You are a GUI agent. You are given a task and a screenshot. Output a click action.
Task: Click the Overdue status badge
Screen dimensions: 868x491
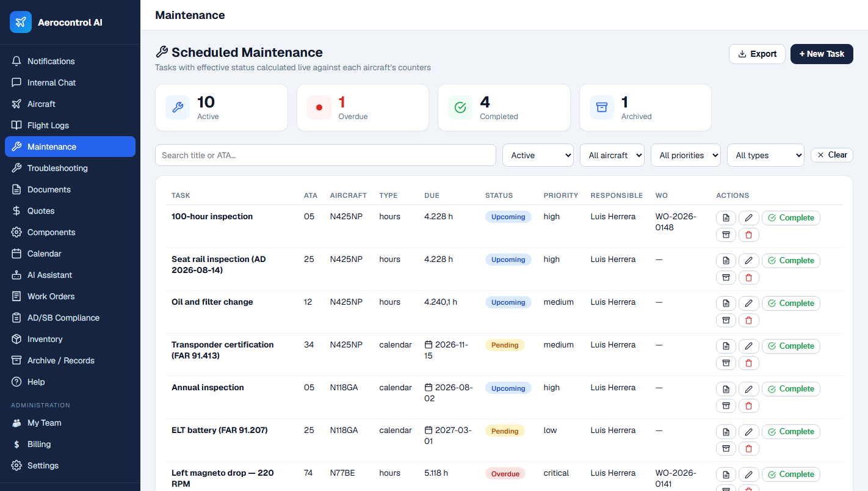pyautogui.click(x=505, y=474)
